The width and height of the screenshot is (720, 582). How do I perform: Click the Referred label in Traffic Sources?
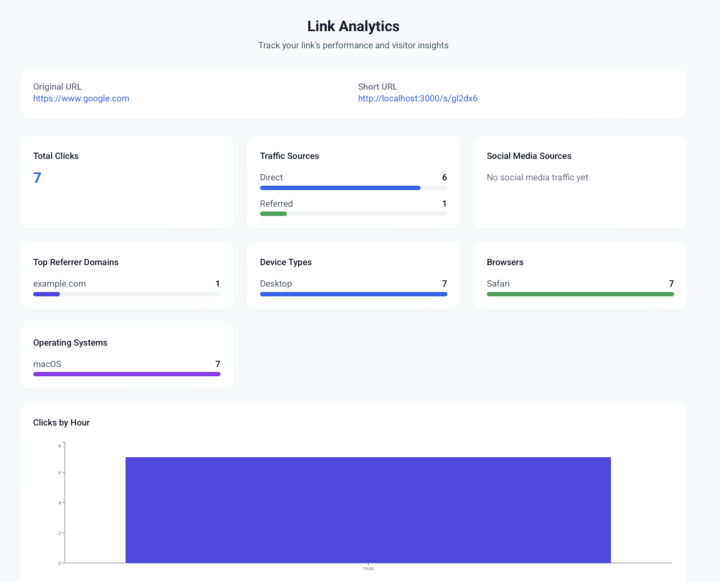pyautogui.click(x=276, y=203)
